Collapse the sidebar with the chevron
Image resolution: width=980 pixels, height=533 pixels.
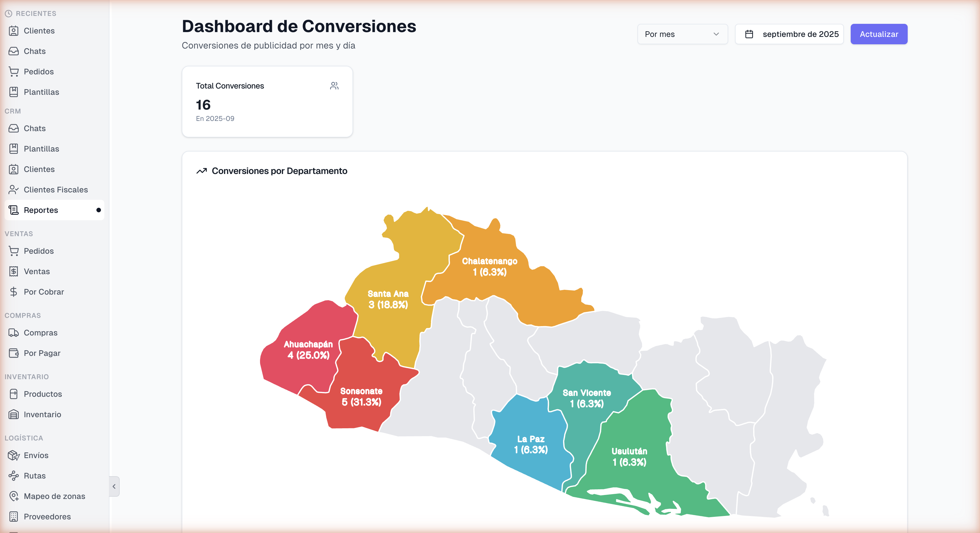coord(114,486)
